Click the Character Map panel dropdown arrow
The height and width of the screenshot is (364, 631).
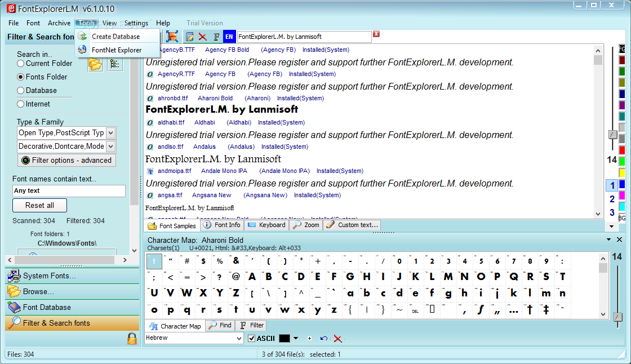pos(609,239)
